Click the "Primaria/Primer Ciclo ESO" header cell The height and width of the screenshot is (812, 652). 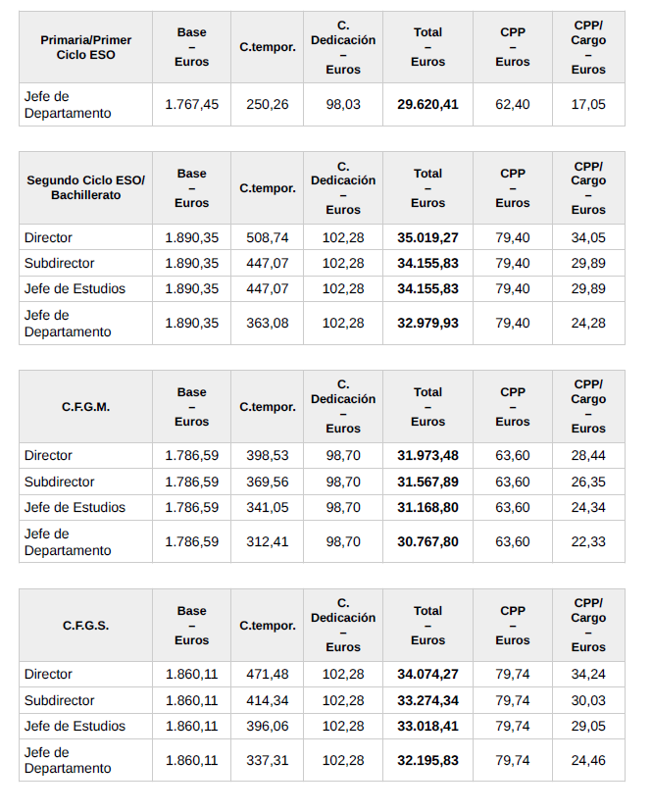pyautogui.click(x=86, y=47)
